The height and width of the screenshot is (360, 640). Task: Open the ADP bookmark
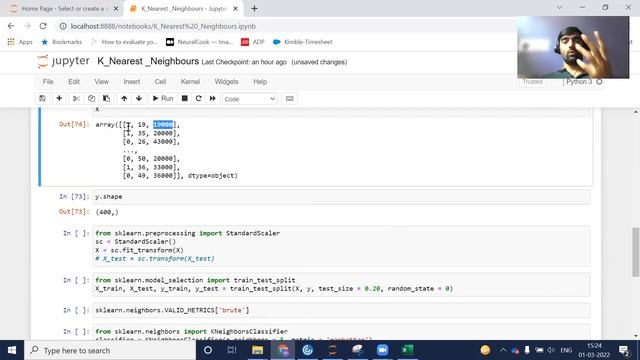(x=253, y=42)
